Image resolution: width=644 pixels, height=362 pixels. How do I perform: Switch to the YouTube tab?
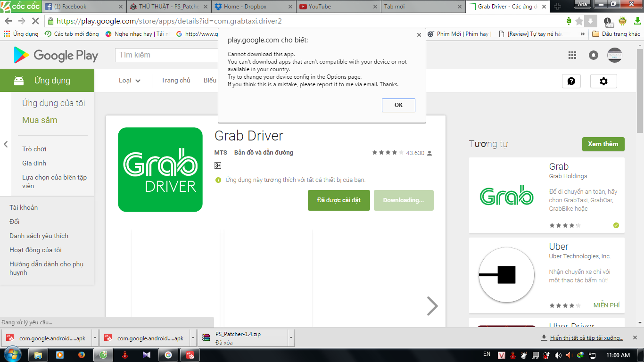(x=338, y=7)
